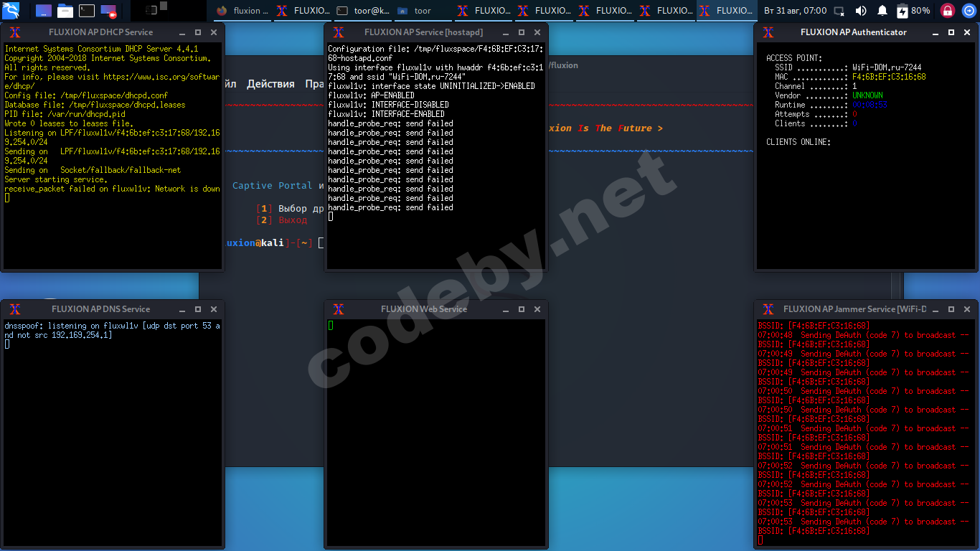Switch to the 'toor' file manager taskbar window

[x=423, y=11]
